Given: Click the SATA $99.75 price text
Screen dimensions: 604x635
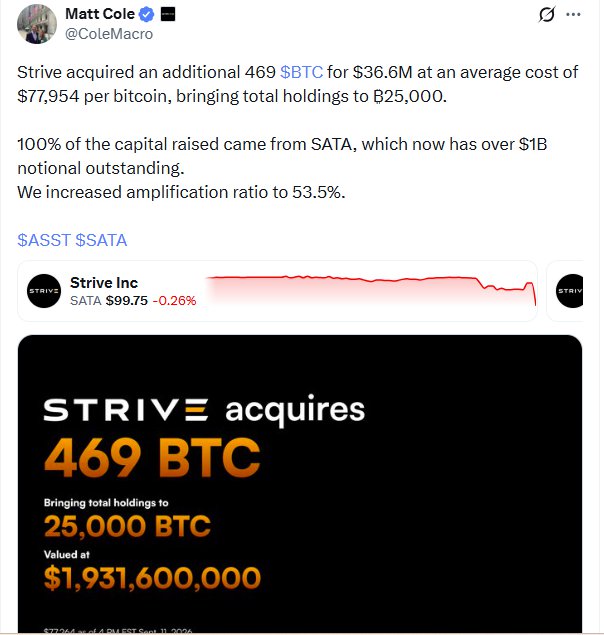Looking at the screenshot, I should [x=109, y=300].
